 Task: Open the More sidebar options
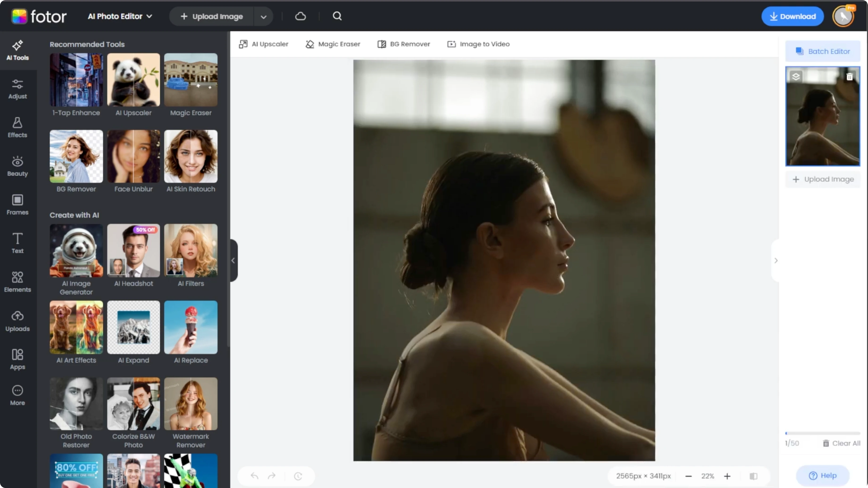(17, 395)
